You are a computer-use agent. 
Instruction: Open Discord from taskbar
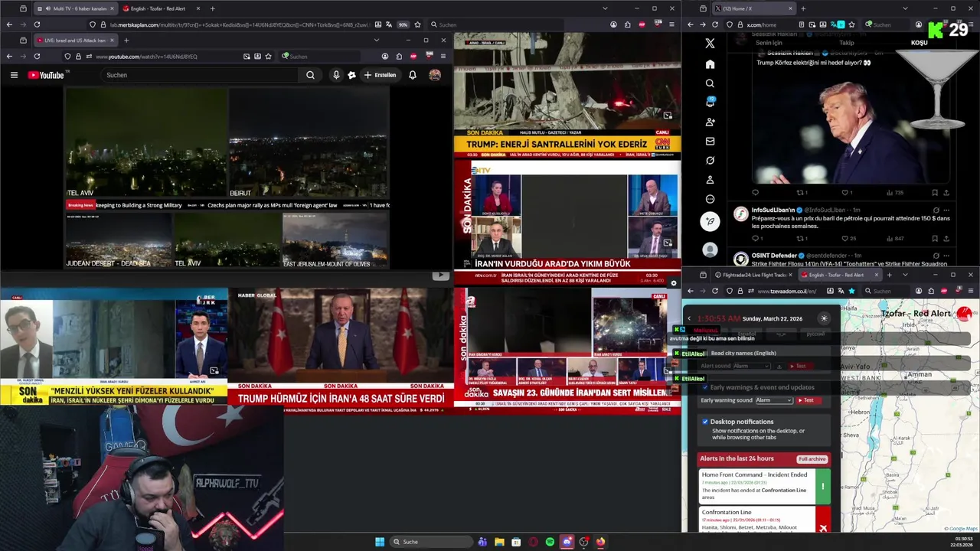567,542
